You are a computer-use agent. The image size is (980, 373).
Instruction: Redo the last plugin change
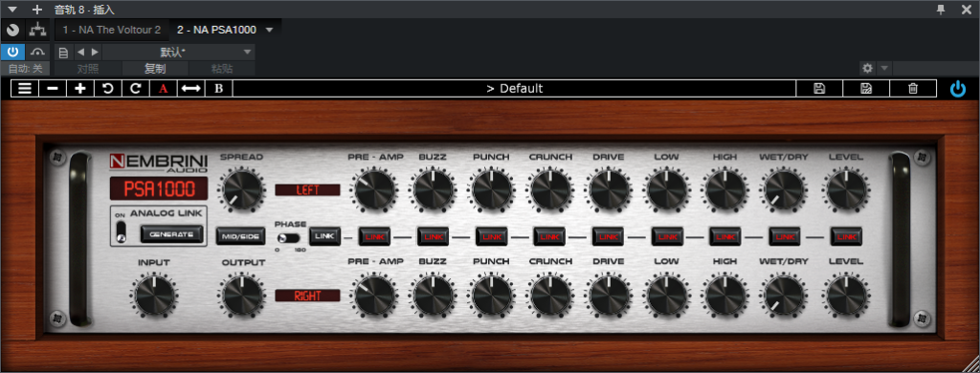click(136, 88)
